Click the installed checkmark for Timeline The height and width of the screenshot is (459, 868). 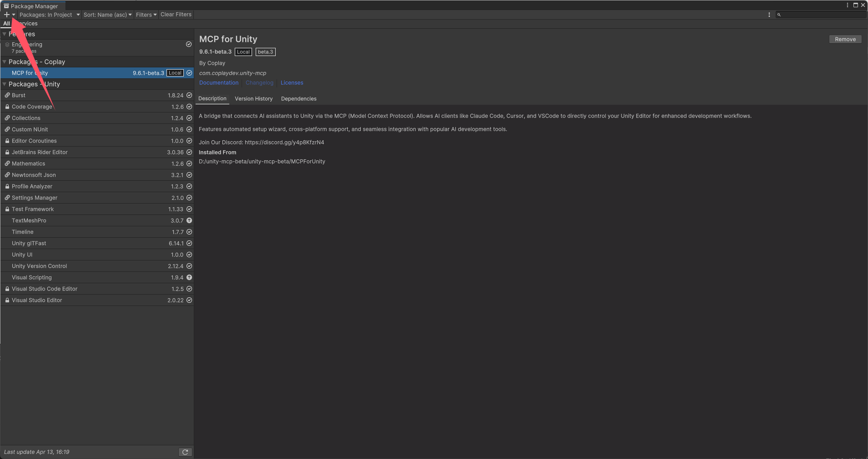tap(189, 232)
